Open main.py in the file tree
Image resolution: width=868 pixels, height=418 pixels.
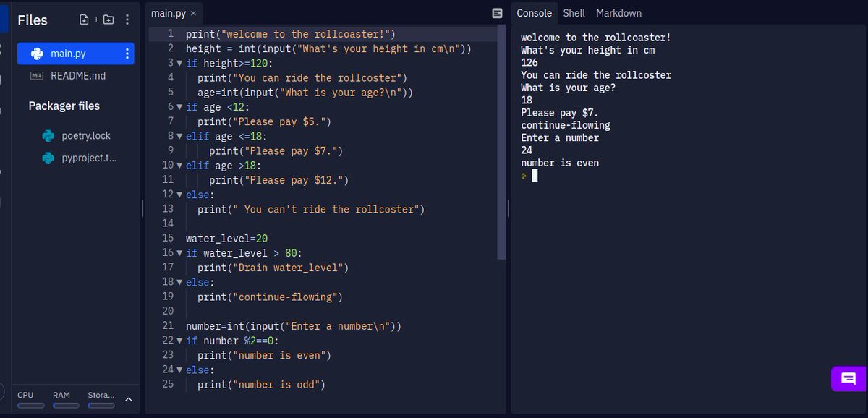[75, 54]
